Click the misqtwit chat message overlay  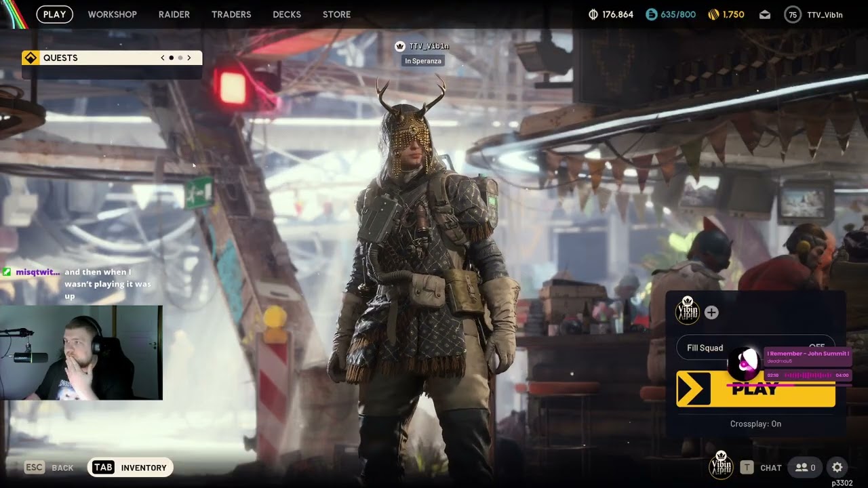(x=76, y=283)
